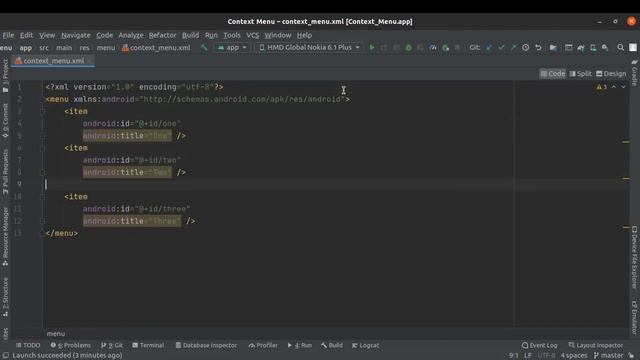The image size is (640, 360).
Task: Jump to next highlighted error arrow
Action: (x=623, y=87)
